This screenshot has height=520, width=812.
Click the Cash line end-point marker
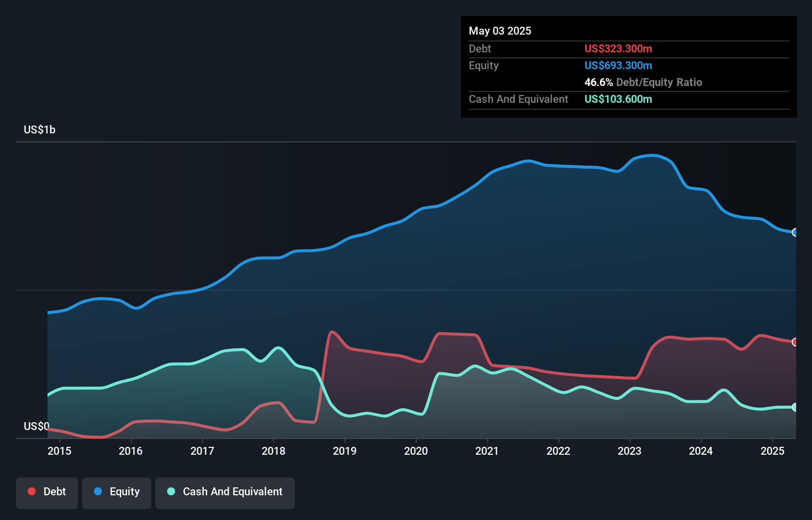click(795, 407)
